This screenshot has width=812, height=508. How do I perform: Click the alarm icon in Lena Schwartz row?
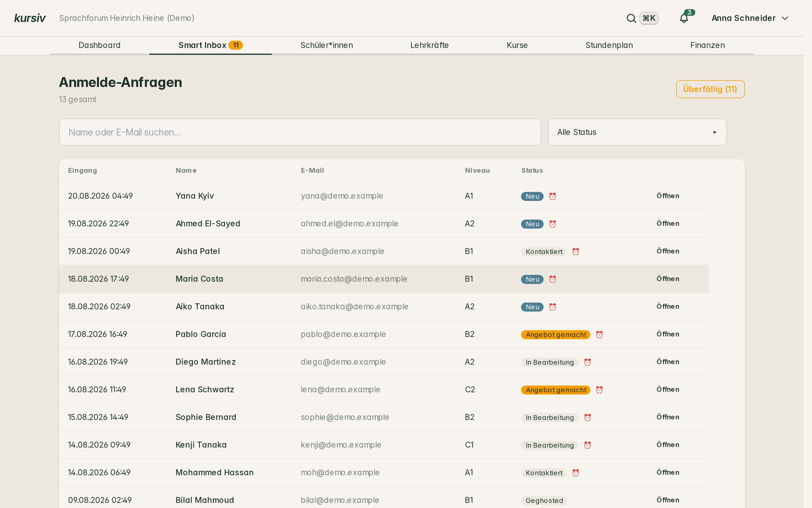(x=599, y=390)
